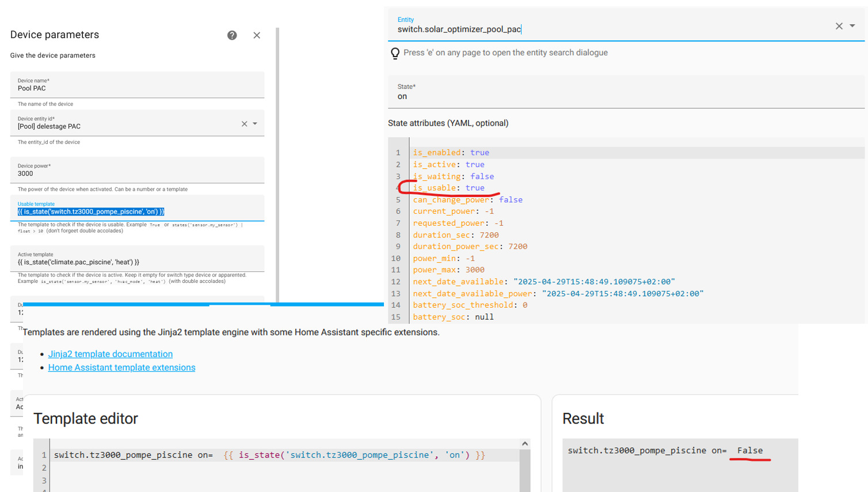Click the entity field with switch.solar_optimizer_pool_pac
The image size is (868, 492).
[x=610, y=29]
